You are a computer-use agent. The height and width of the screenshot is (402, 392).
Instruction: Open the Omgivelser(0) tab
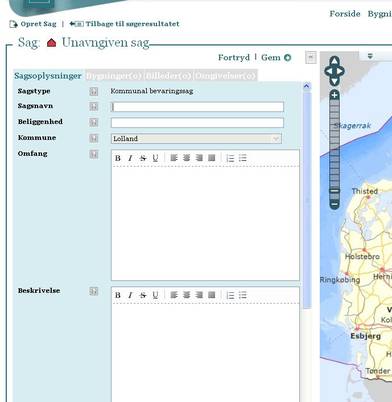tap(225, 76)
